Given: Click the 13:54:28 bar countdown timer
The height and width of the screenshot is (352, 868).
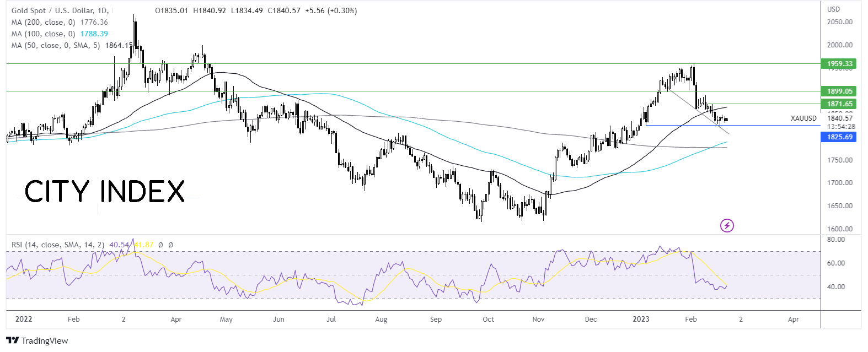Looking at the screenshot, I should pyautogui.click(x=841, y=126).
